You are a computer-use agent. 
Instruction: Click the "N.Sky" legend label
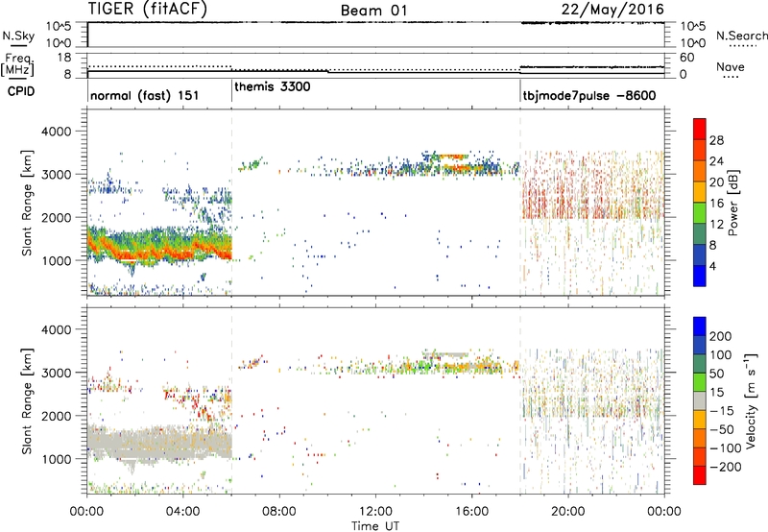(x=18, y=36)
